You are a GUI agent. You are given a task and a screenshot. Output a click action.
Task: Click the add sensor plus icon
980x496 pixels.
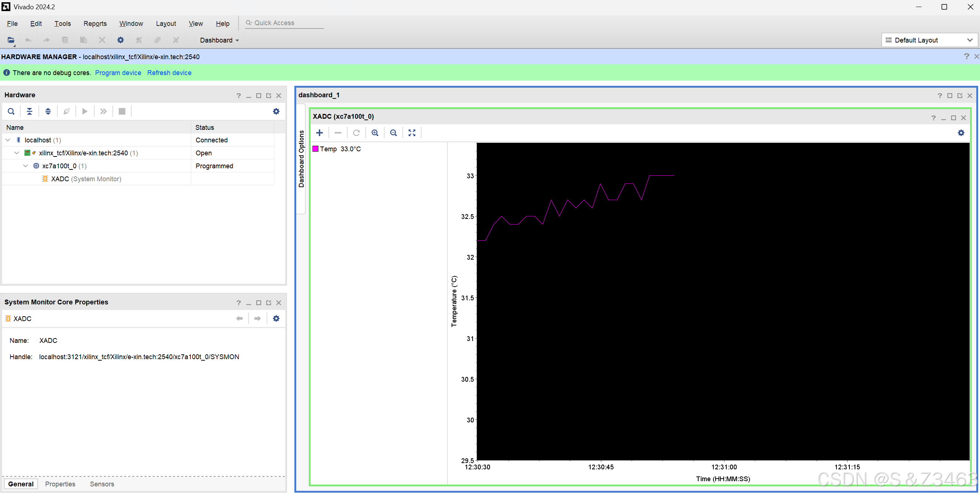(320, 133)
